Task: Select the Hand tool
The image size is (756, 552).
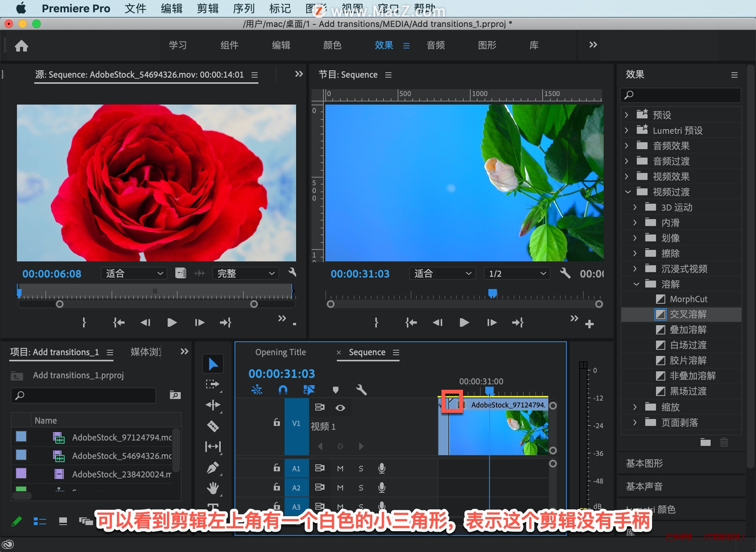Action: click(x=213, y=488)
